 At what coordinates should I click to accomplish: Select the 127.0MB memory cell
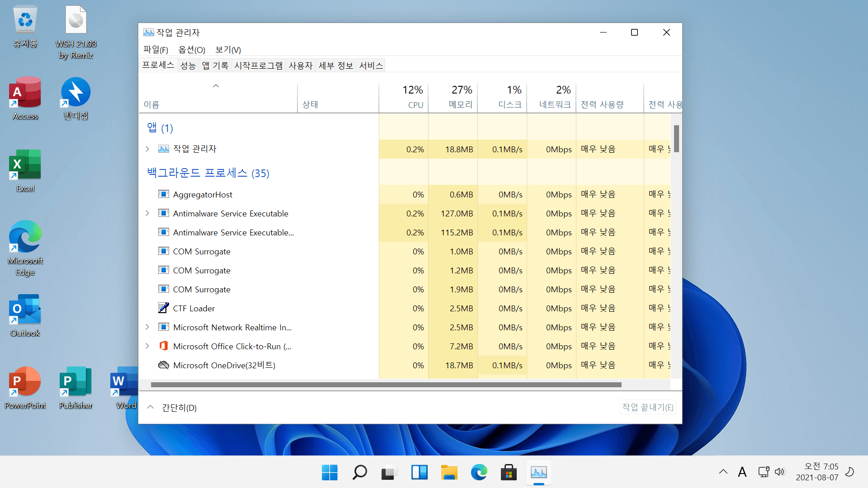click(453, 213)
